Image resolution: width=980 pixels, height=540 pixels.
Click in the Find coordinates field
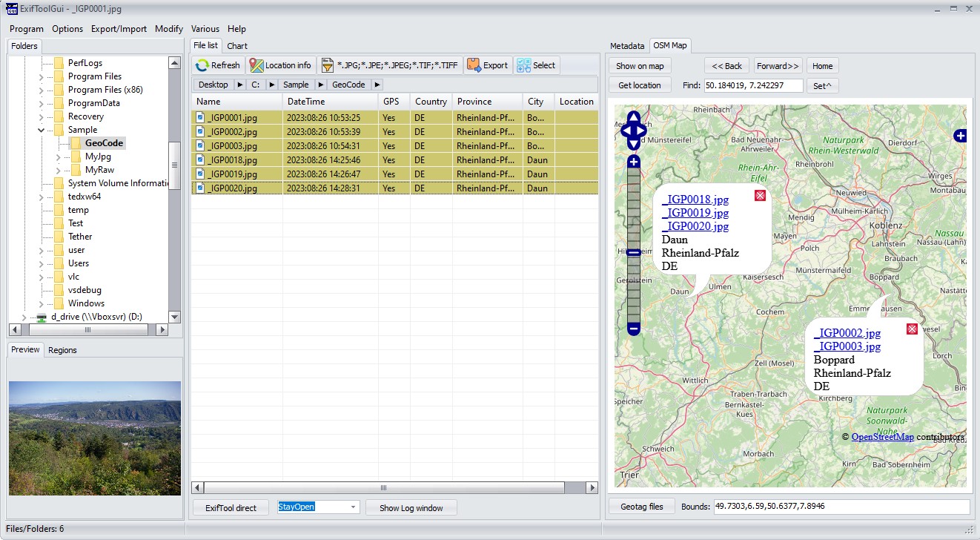tap(753, 85)
